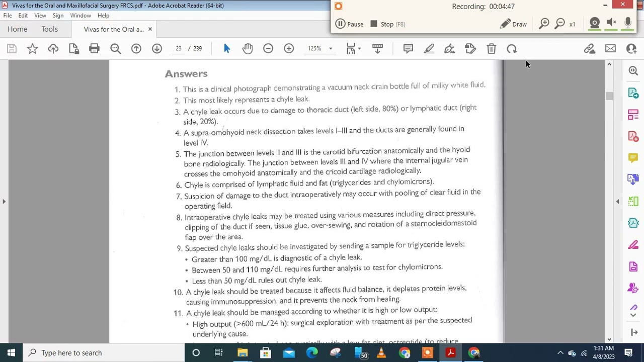Upload the file to cloud storage
The width and height of the screenshot is (644, 362).
coord(53,49)
